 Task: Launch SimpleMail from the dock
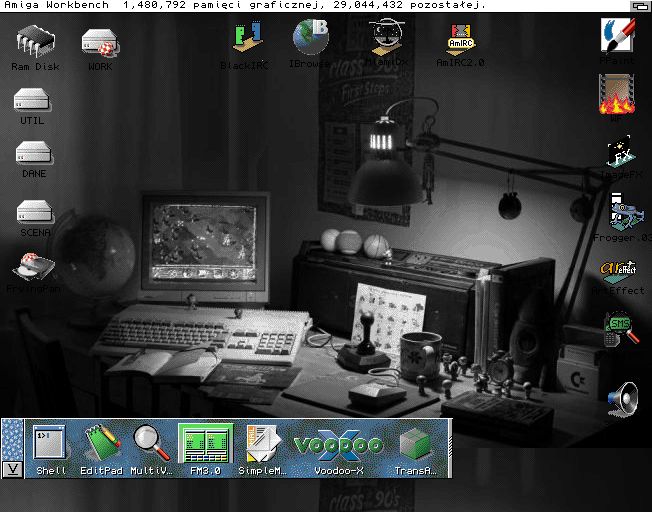(x=263, y=443)
